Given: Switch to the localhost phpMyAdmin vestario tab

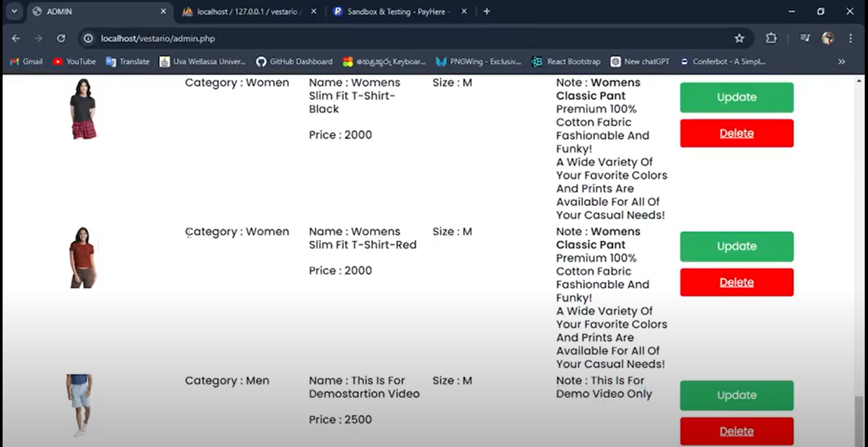Looking at the screenshot, I should (x=248, y=12).
